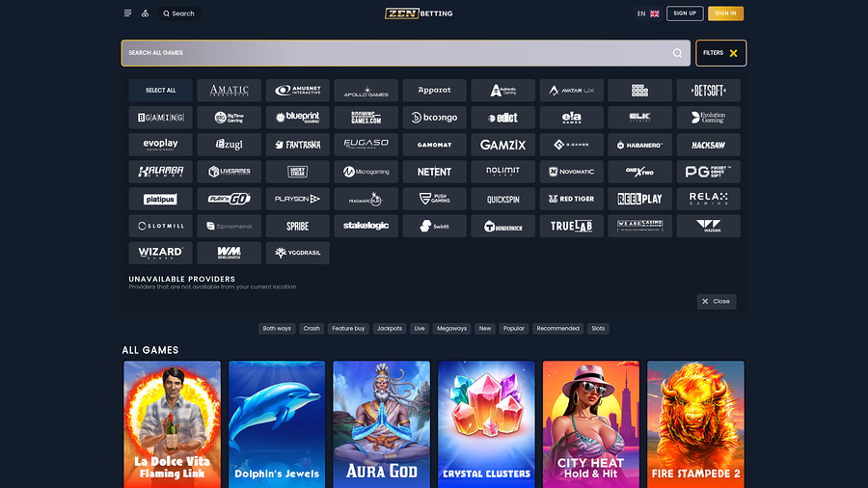Select the Booming Games logo

366,118
